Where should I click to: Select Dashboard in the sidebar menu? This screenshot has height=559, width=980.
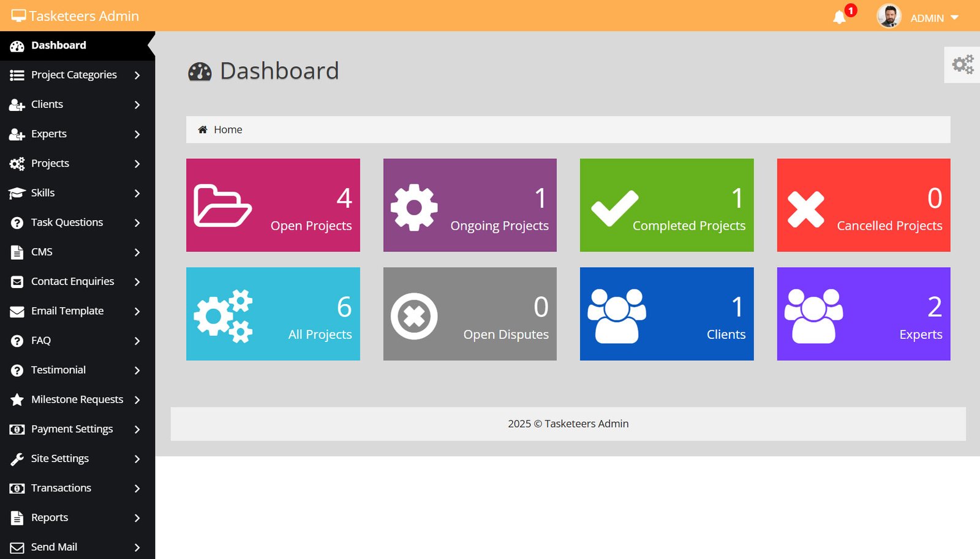pos(77,45)
